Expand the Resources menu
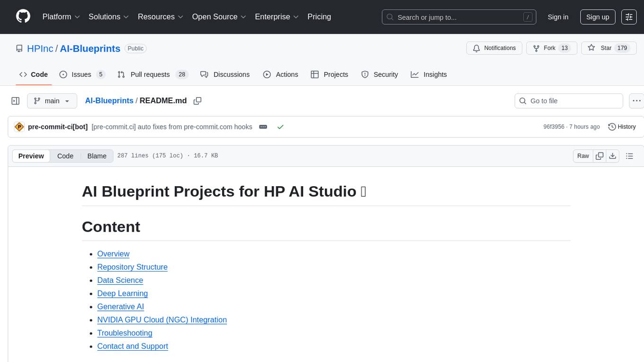Viewport: 644px width, 362px height. 161,17
